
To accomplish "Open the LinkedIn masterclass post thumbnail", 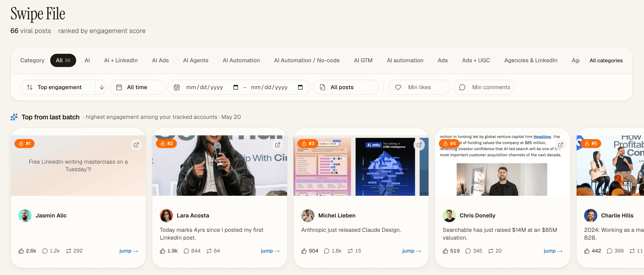I will click(78, 165).
